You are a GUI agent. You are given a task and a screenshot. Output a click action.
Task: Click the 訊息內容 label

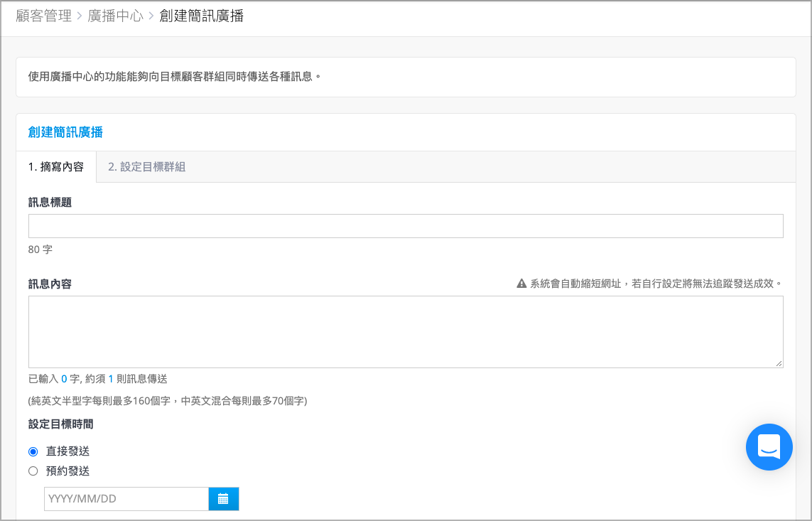50,284
